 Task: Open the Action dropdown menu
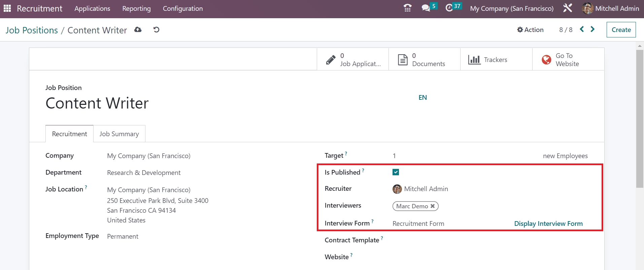tap(530, 30)
